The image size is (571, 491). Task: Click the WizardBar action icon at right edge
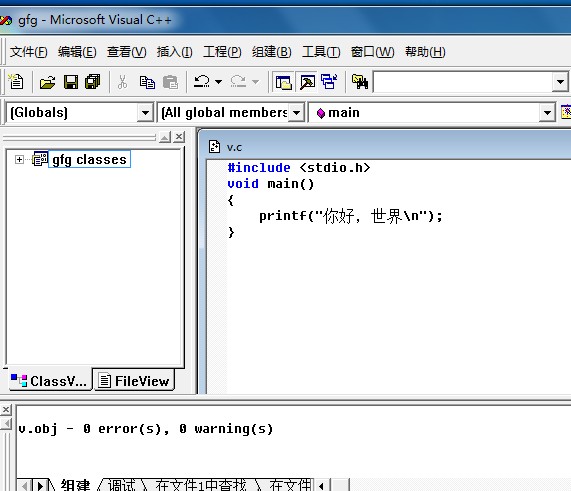point(566,112)
